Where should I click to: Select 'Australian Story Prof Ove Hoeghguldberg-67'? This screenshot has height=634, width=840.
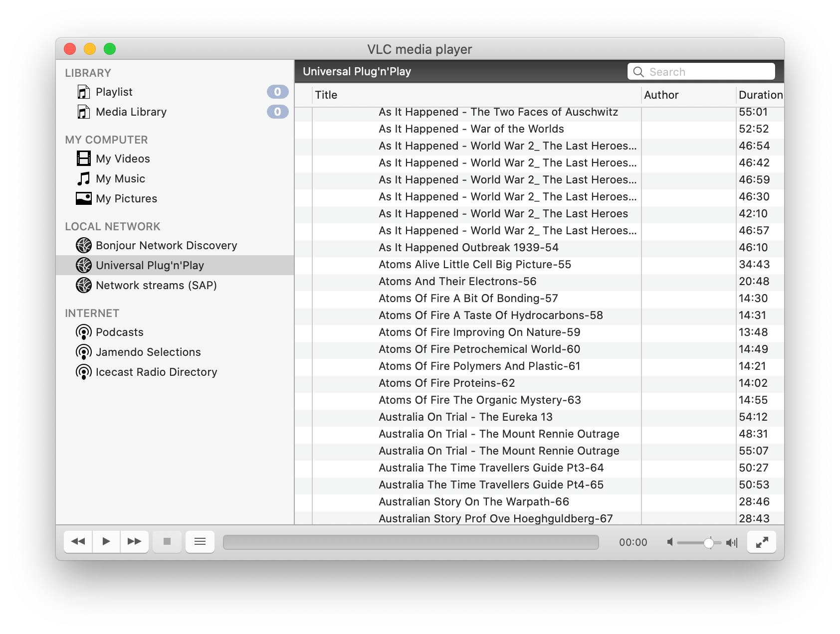tap(539, 518)
